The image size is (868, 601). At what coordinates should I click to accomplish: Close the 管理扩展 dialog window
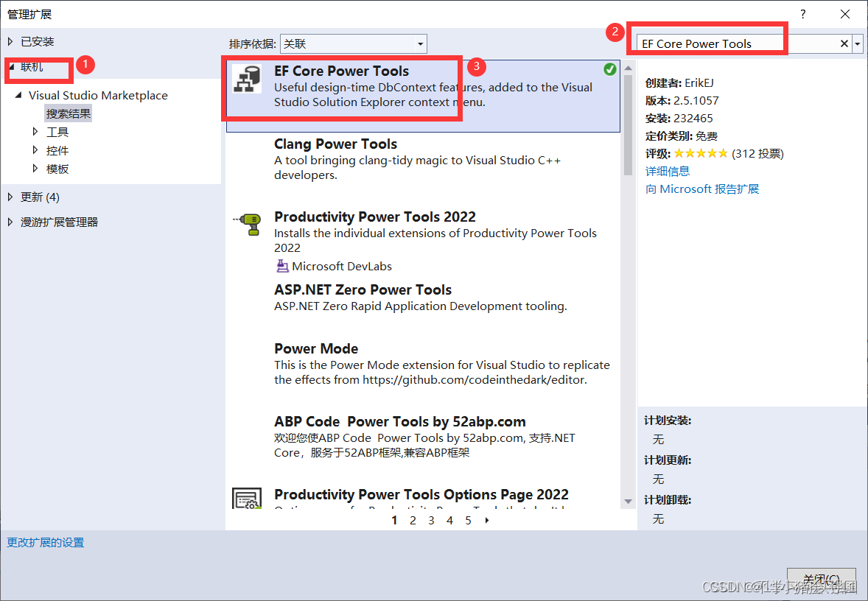[x=844, y=15]
